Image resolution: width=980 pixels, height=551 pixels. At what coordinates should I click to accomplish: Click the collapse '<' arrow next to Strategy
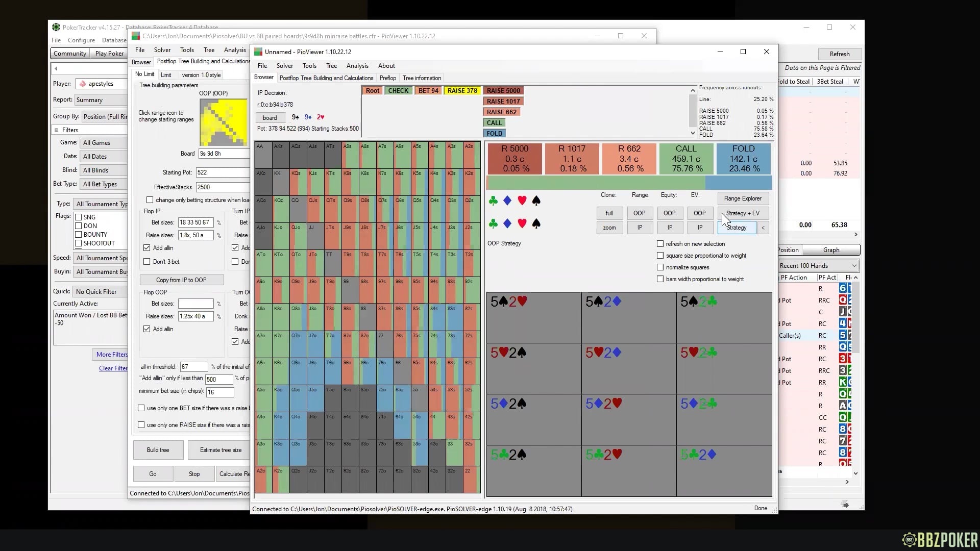(x=763, y=228)
